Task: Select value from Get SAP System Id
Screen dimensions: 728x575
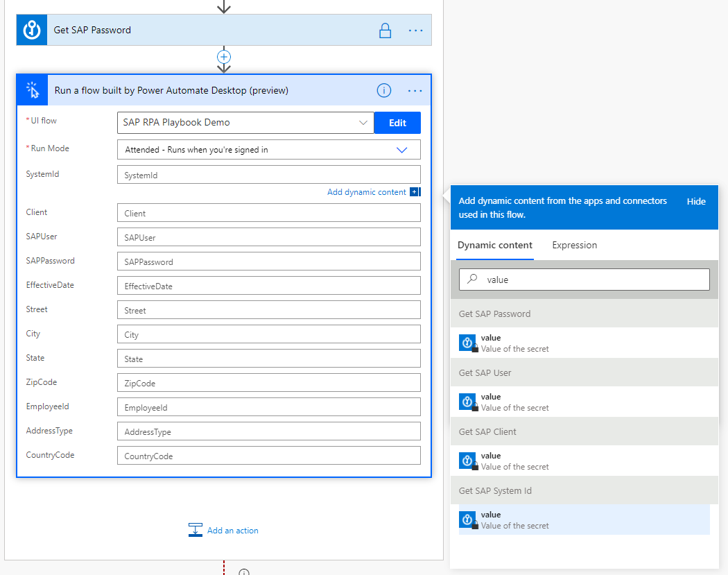Action: point(584,520)
